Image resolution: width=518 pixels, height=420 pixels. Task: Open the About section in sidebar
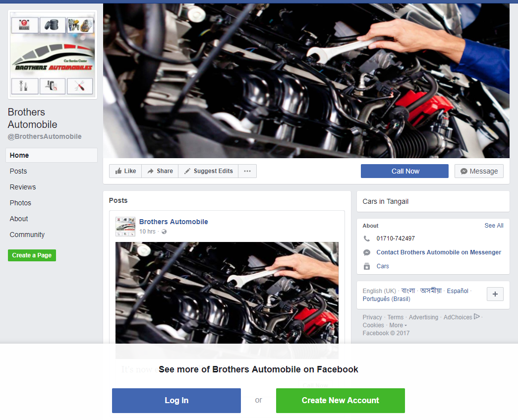19,219
